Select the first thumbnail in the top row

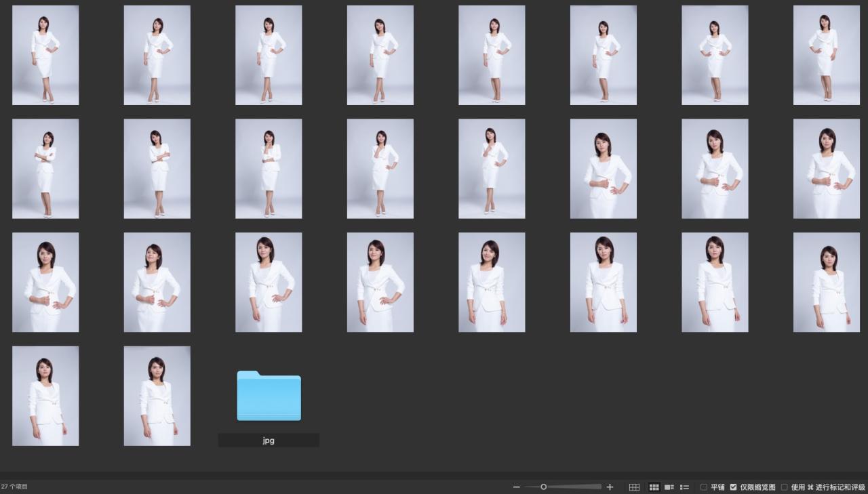click(x=45, y=55)
